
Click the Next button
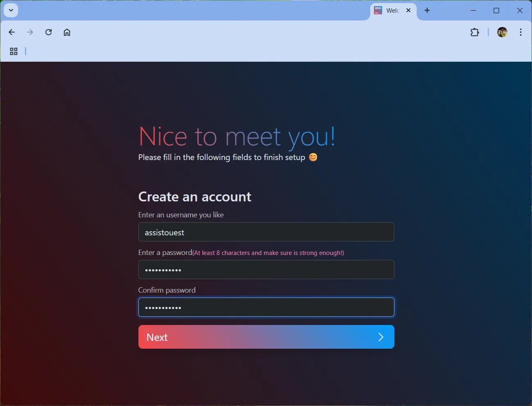click(x=266, y=337)
